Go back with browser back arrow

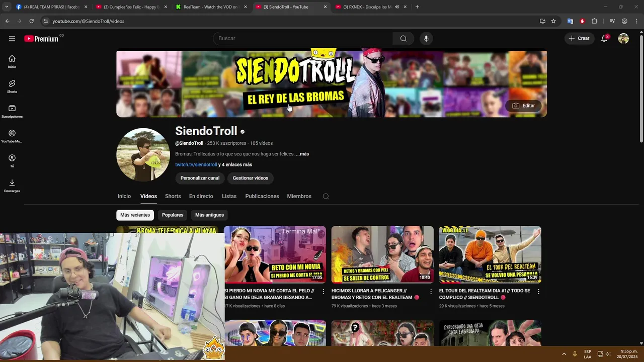coord(7,21)
